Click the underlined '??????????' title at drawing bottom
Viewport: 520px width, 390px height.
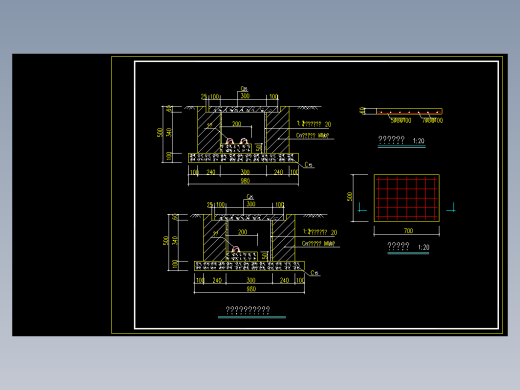[248, 310]
